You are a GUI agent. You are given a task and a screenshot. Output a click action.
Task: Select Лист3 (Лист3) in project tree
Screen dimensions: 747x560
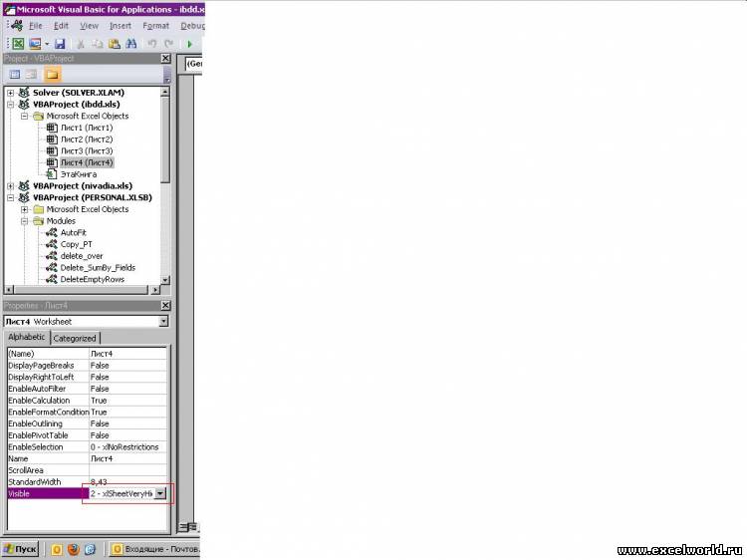[x=87, y=151]
